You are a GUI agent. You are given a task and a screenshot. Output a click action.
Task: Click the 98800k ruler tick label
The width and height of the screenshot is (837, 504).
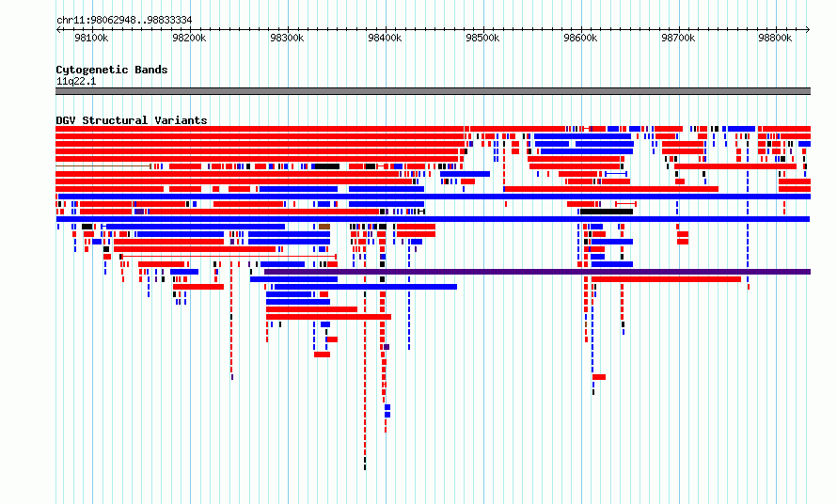pyautogui.click(x=775, y=38)
